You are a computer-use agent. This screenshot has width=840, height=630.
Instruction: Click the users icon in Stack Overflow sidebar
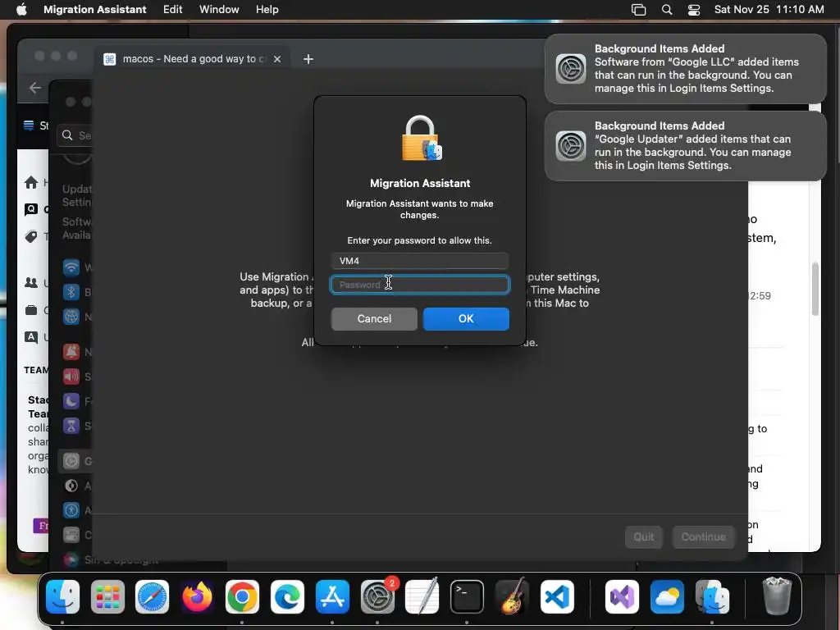[31, 282]
